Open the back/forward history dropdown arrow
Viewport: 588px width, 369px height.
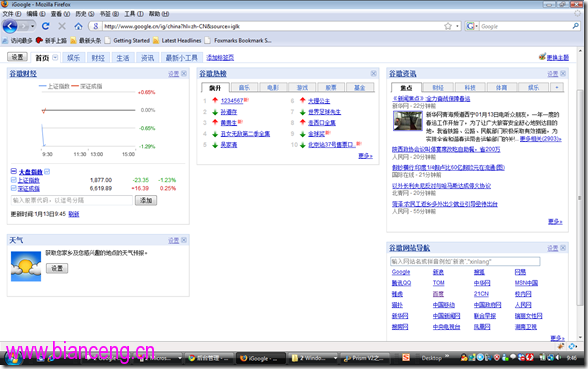point(33,26)
